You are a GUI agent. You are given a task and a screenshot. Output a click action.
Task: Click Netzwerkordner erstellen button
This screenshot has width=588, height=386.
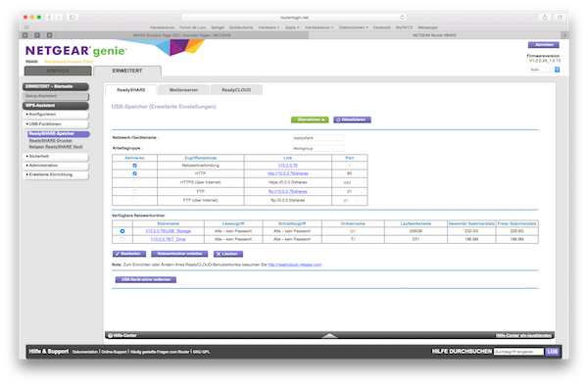click(179, 254)
